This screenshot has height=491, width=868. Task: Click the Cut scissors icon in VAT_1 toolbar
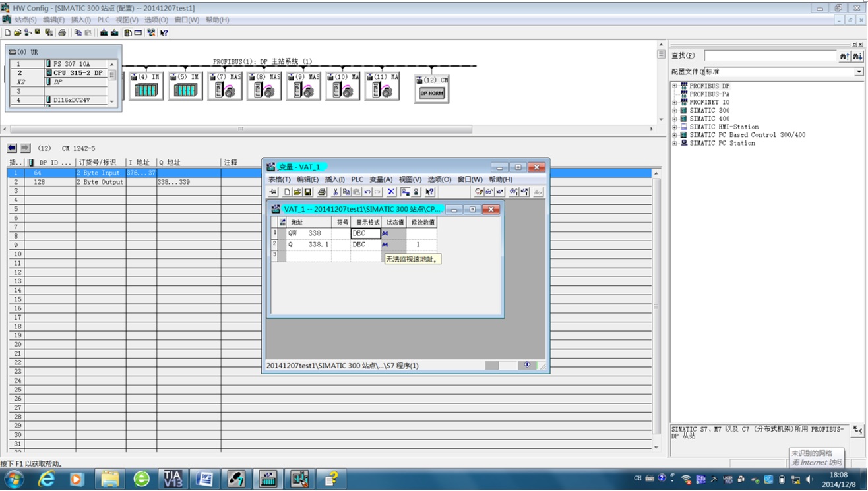(x=336, y=192)
